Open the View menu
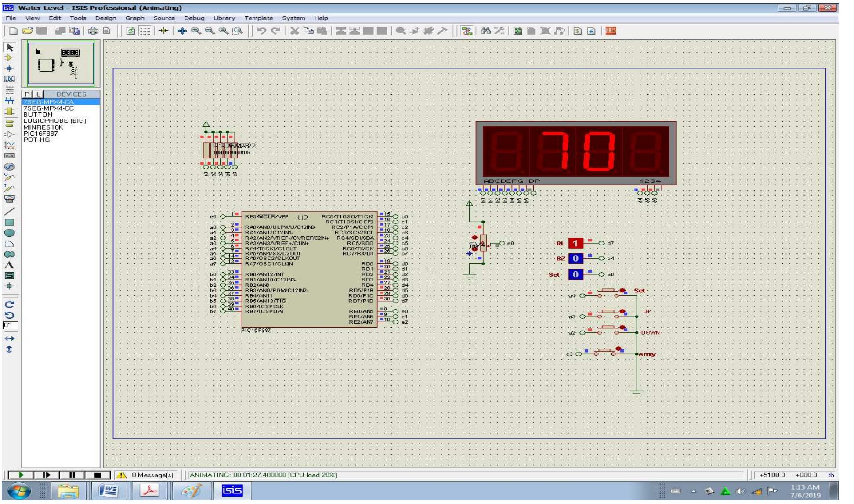Image resolution: width=854 pixels, height=504 pixels. [x=33, y=18]
